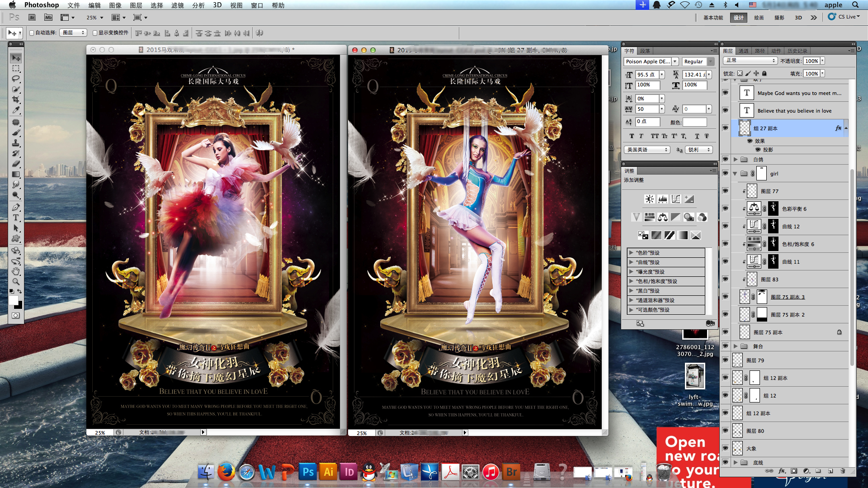Click the background color swatch
Viewport: 868px width, 488px height.
(x=19, y=305)
